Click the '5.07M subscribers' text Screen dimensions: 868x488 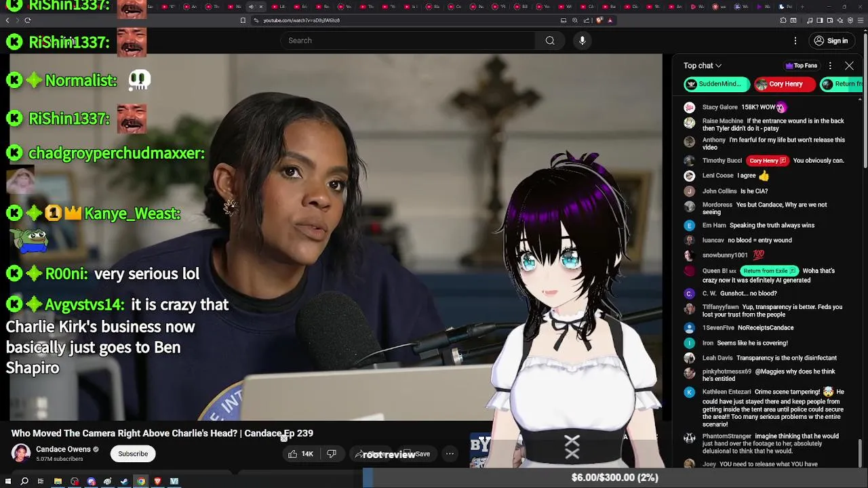[x=60, y=459]
